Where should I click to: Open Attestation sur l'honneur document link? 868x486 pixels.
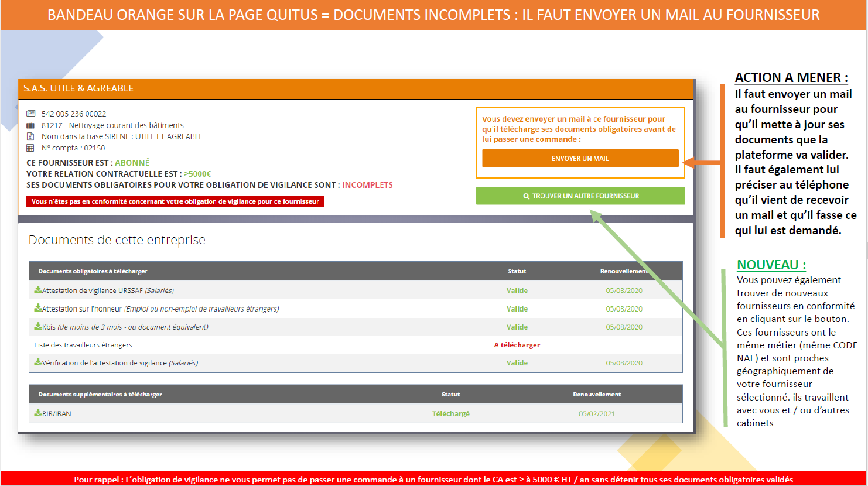click(160, 309)
